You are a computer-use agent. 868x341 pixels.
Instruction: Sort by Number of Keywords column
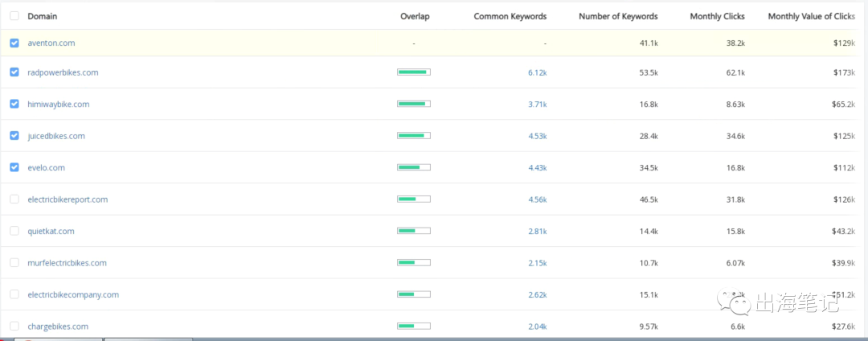pos(617,16)
